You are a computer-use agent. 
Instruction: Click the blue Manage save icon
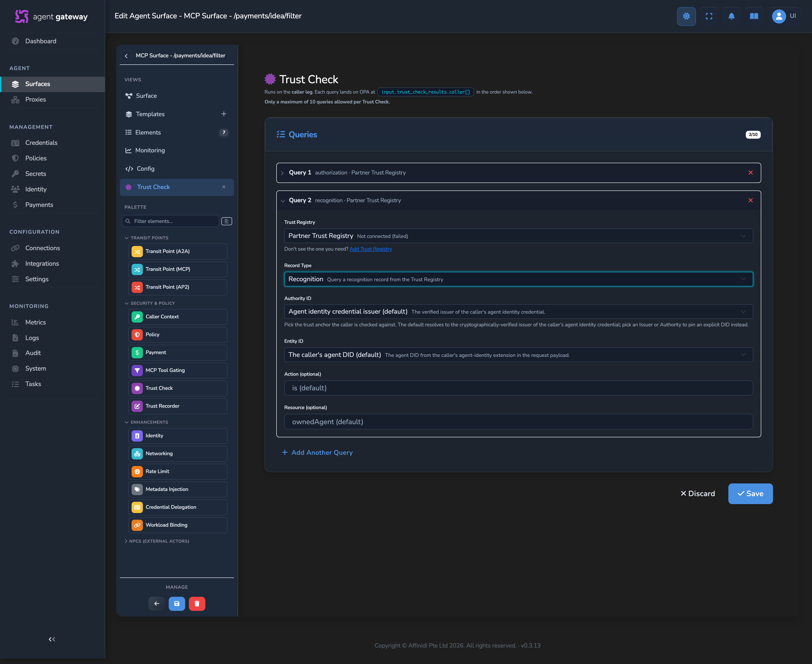pos(177,604)
